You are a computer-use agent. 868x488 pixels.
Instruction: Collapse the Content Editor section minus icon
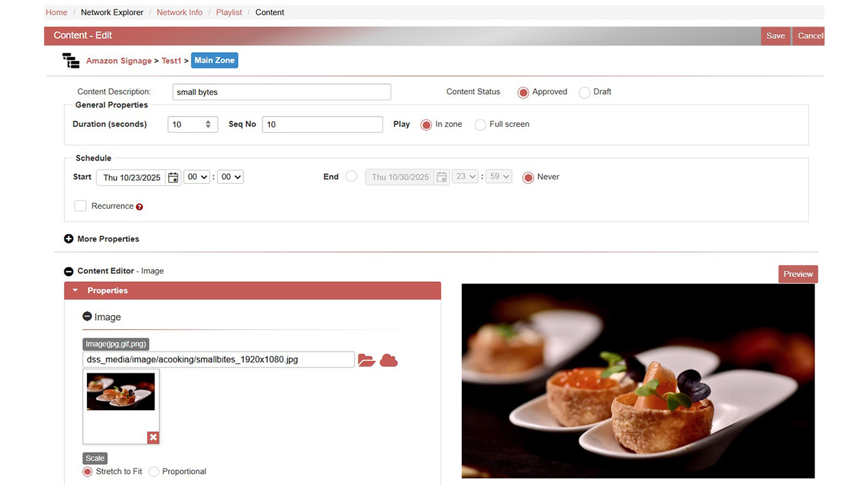click(x=68, y=271)
